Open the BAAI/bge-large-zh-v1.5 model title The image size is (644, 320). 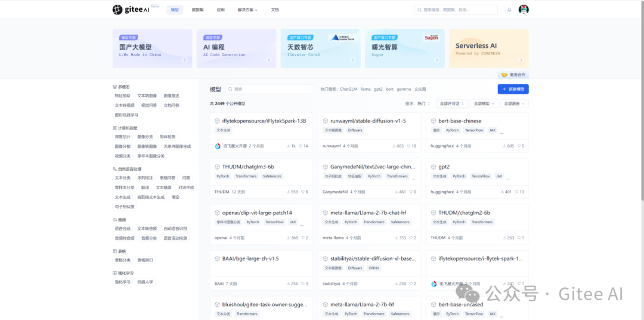click(250, 259)
